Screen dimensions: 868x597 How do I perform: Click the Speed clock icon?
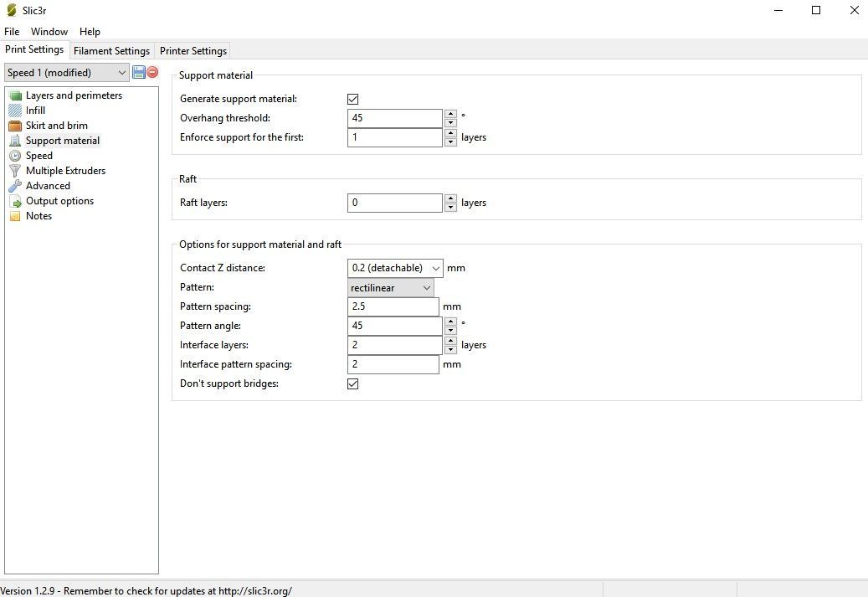(16, 156)
